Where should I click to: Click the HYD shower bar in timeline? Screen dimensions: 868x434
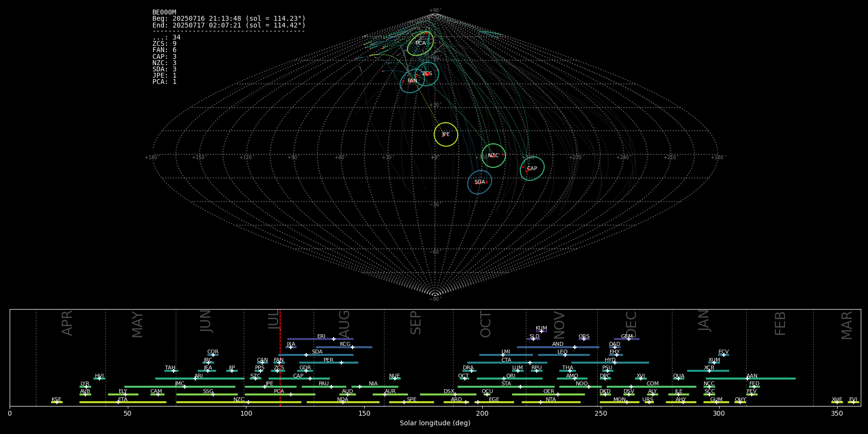tap(610, 363)
